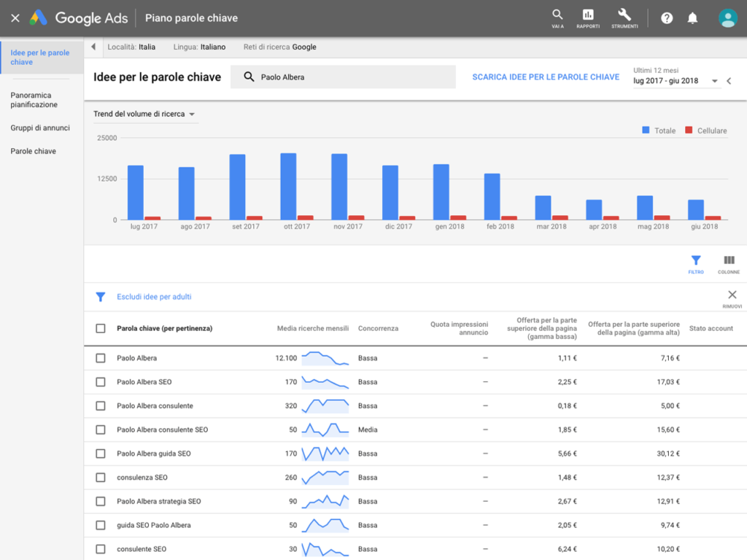747x560 pixels.
Task: Tick the select-all checkbox in the table header
Action: 101,328
